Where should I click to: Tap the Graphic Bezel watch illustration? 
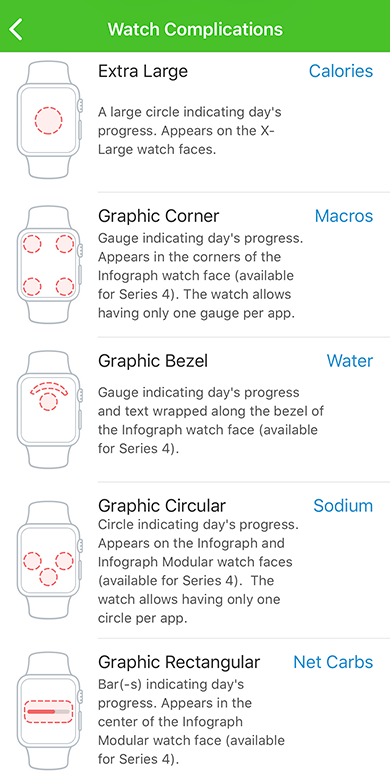[49, 409]
